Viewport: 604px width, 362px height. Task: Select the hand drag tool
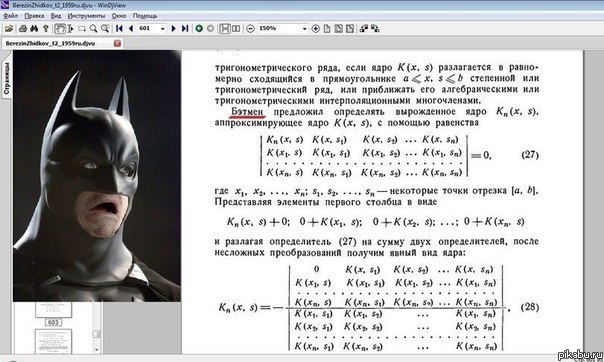click(x=59, y=28)
